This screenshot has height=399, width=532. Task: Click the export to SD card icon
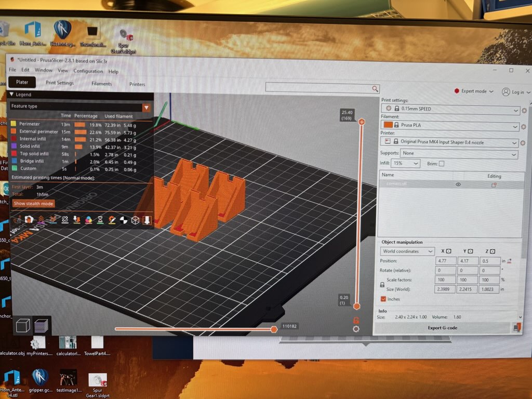coord(516,327)
